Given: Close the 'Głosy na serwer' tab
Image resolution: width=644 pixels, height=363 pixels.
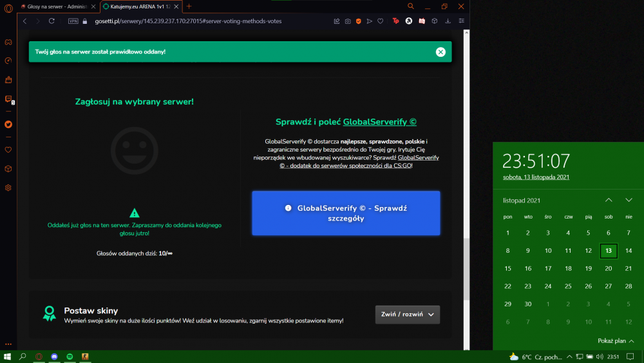Looking at the screenshot, I should click(93, 6).
